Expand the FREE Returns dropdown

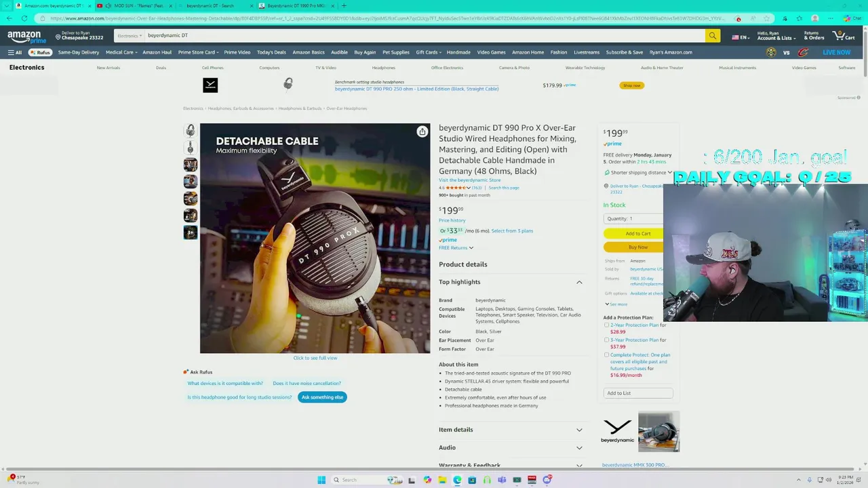coord(456,247)
